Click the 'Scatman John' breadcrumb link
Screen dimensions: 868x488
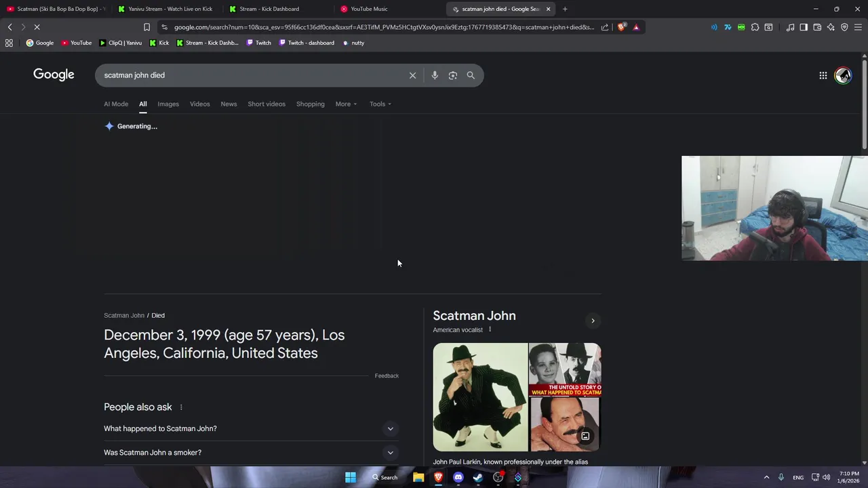click(x=124, y=315)
